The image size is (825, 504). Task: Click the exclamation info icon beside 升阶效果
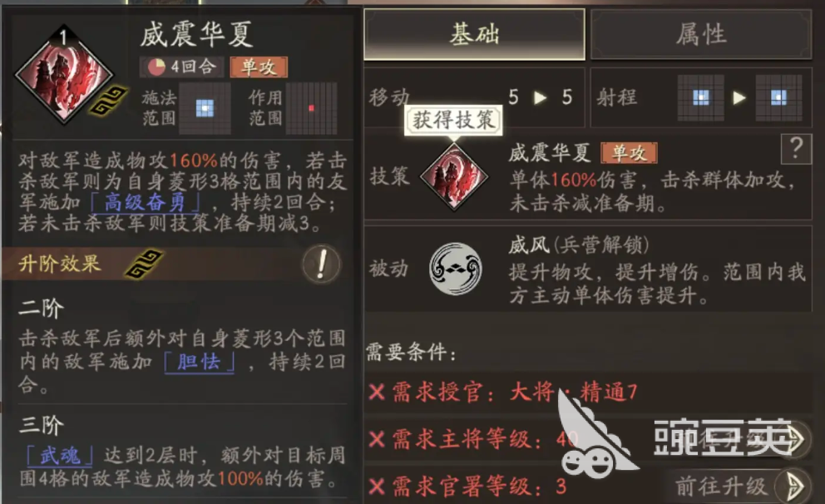pyautogui.click(x=321, y=264)
